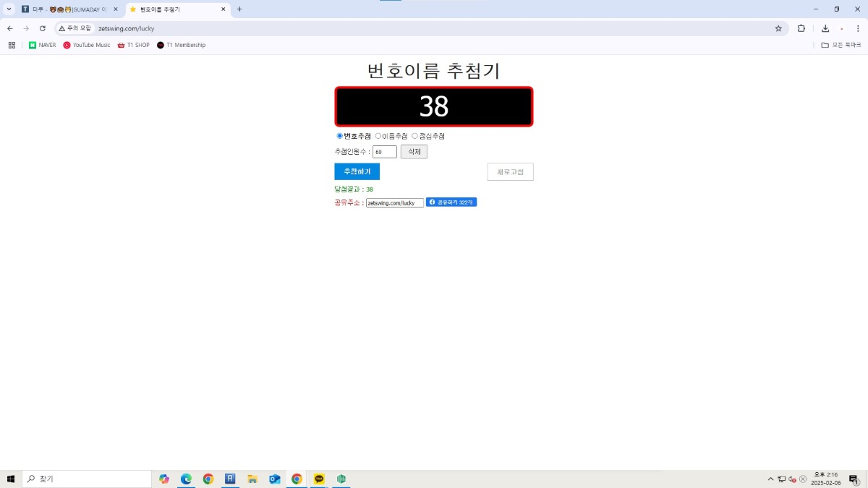
Task: Open the YouTube Music bookmark
Action: (87, 45)
